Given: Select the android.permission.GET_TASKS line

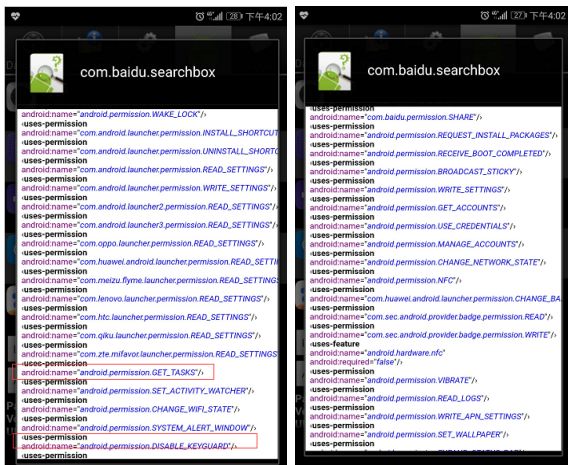Looking at the screenshot, I should pyautogui.click(x=112, y=372).
